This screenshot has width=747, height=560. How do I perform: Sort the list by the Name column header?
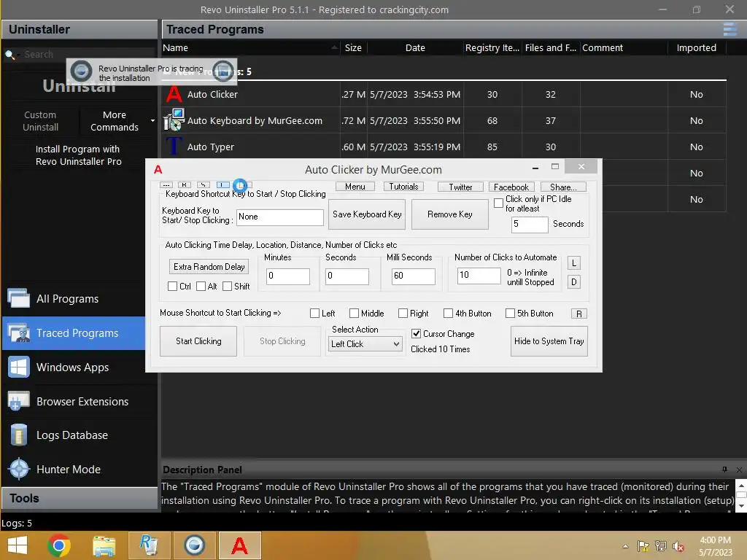pos(250,47)
